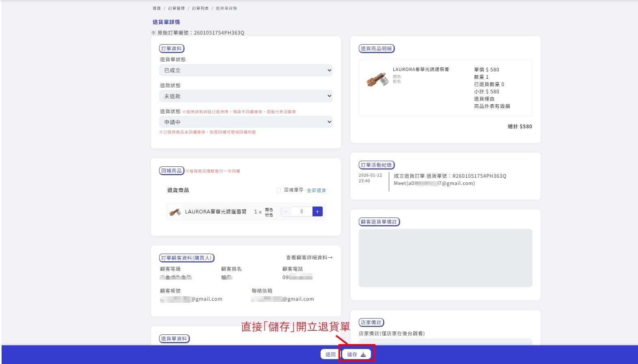This screenshot has width=638, height=364.
Task: Open the 退貨狀態 dropdown showing 申請中
Action: click(246, 122)
